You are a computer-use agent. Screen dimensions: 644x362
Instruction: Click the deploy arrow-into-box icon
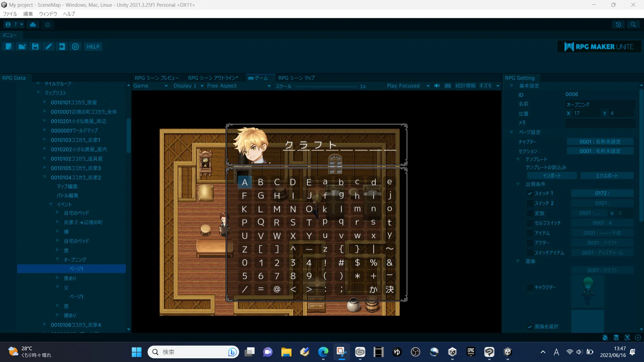(x=62, y=47)
